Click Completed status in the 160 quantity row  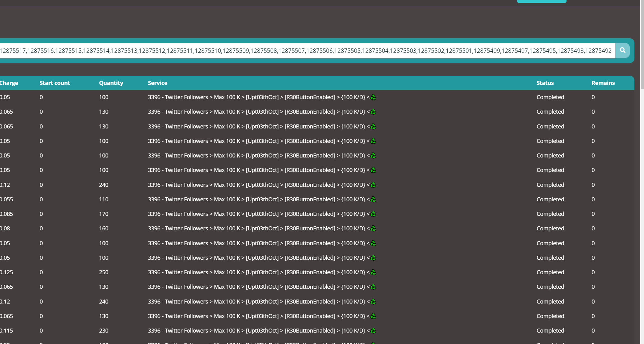click(550, 228)
